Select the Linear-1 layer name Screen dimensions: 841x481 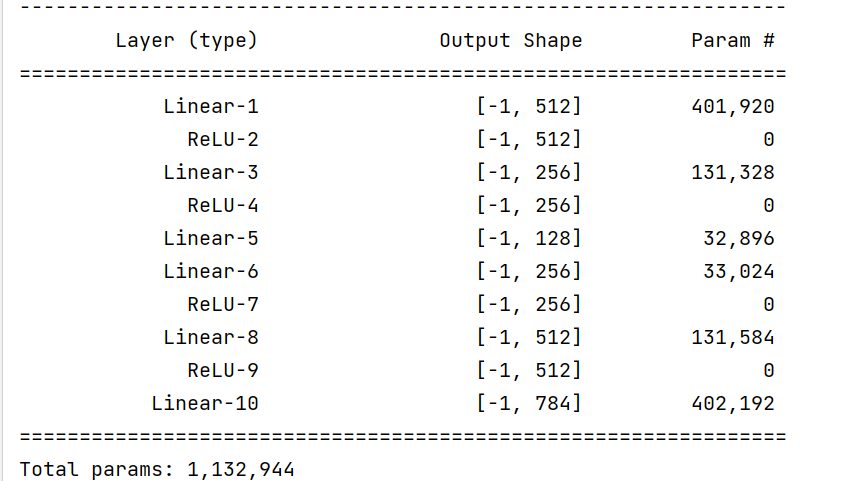coord(210,106)
